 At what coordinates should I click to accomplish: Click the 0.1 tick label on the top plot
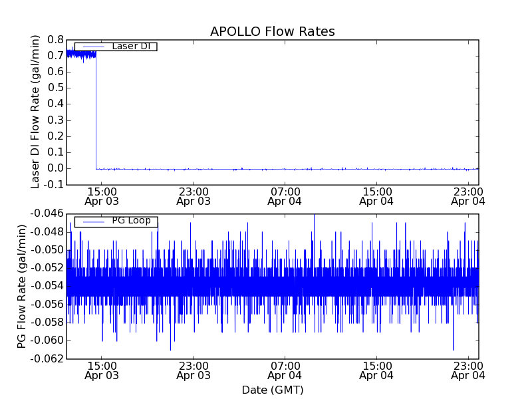click(55, 152)
